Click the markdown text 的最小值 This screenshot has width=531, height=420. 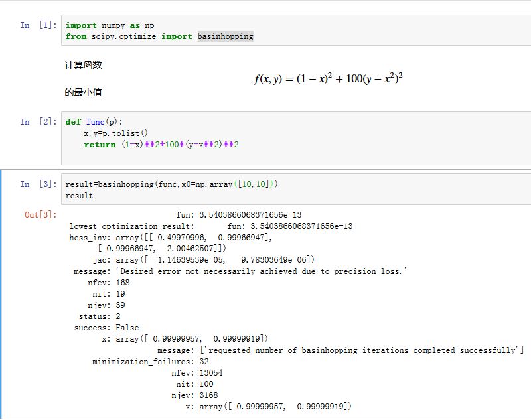tap(83, 93)
